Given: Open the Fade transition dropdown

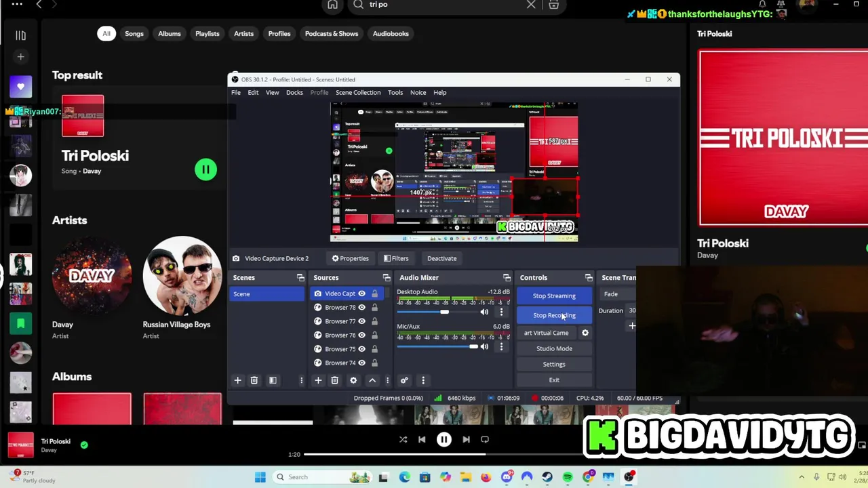Looking at the screenshot, I should tap(618, 294).
